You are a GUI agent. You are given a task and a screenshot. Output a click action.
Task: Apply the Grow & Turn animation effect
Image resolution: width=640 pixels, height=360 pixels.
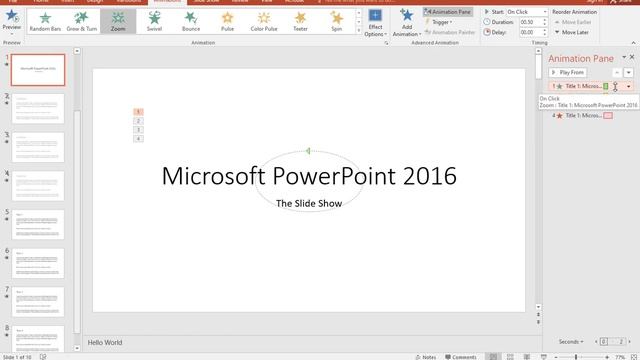pos(82,21)
